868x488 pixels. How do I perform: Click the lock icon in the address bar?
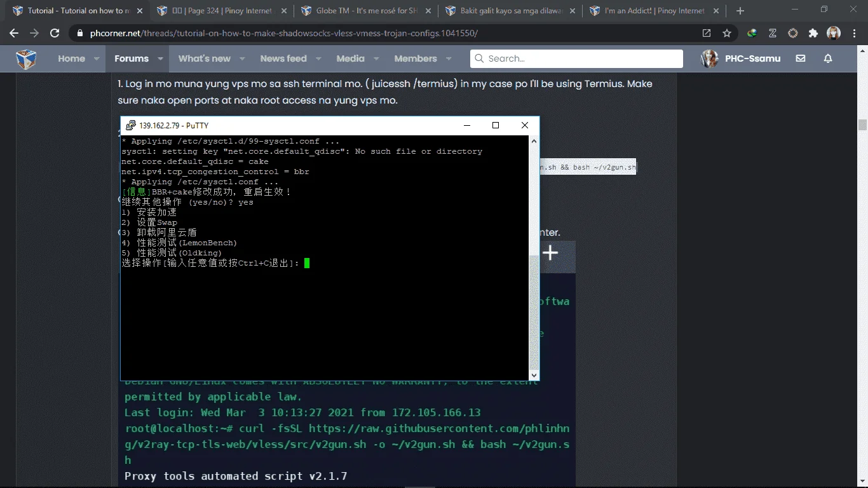point(80,33)
